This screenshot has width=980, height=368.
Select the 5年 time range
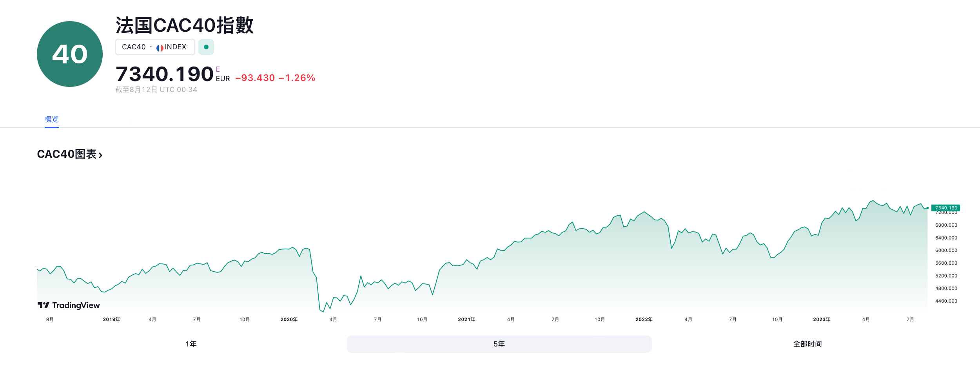point(499,344)
